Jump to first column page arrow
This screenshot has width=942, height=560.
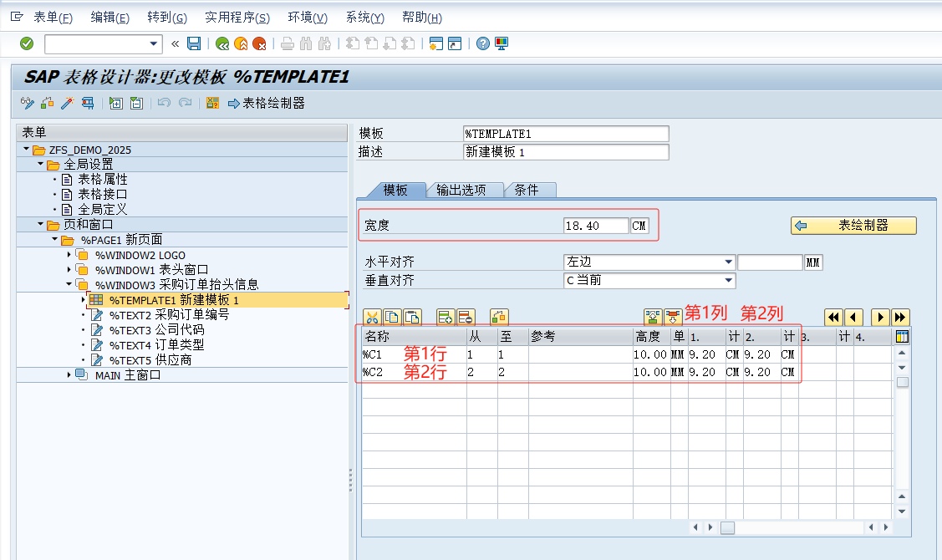pos(834,318)
